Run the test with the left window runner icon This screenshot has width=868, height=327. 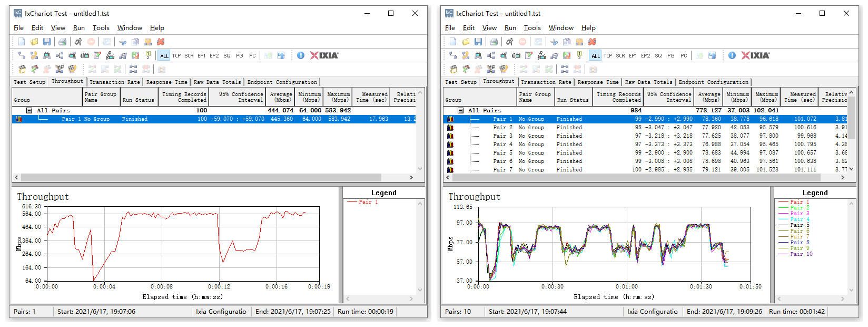tap(78, 42)
